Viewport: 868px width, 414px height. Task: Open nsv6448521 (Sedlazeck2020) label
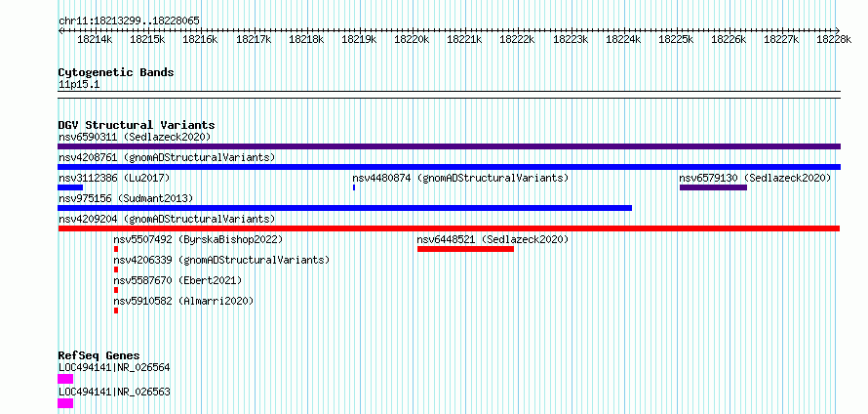(x=493, y=239)
